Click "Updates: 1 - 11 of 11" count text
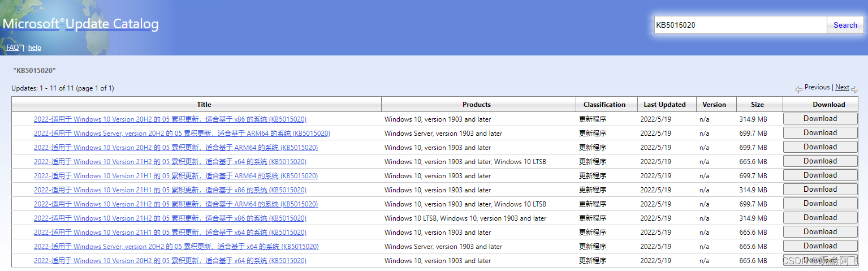 [44, 88]
